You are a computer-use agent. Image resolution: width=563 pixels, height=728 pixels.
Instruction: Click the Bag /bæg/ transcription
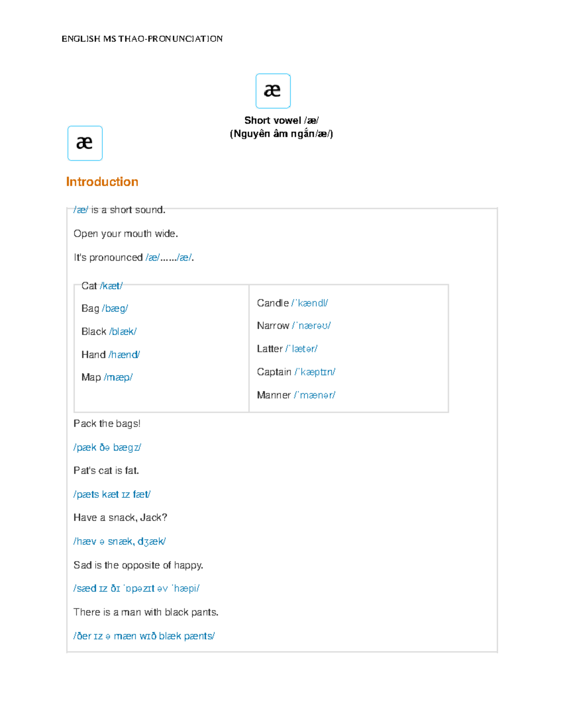click(115, 308)
